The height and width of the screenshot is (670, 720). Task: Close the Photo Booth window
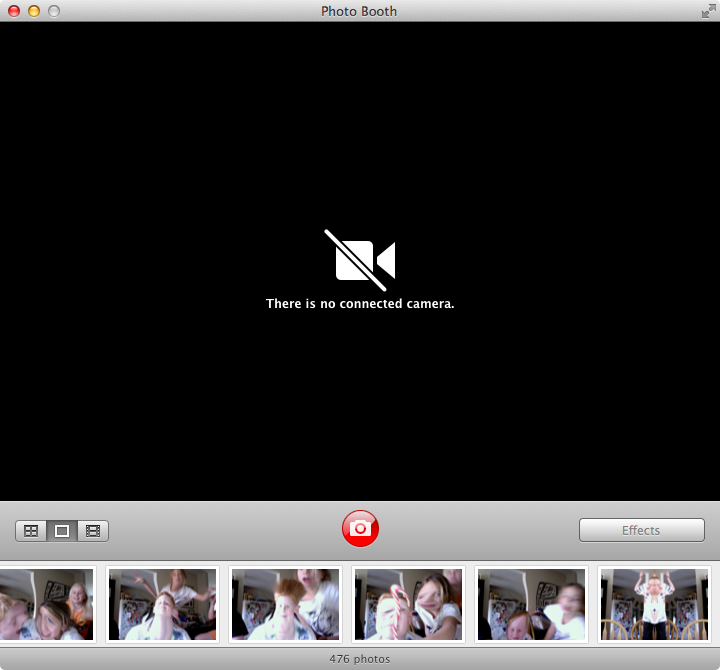coord(14,11)
